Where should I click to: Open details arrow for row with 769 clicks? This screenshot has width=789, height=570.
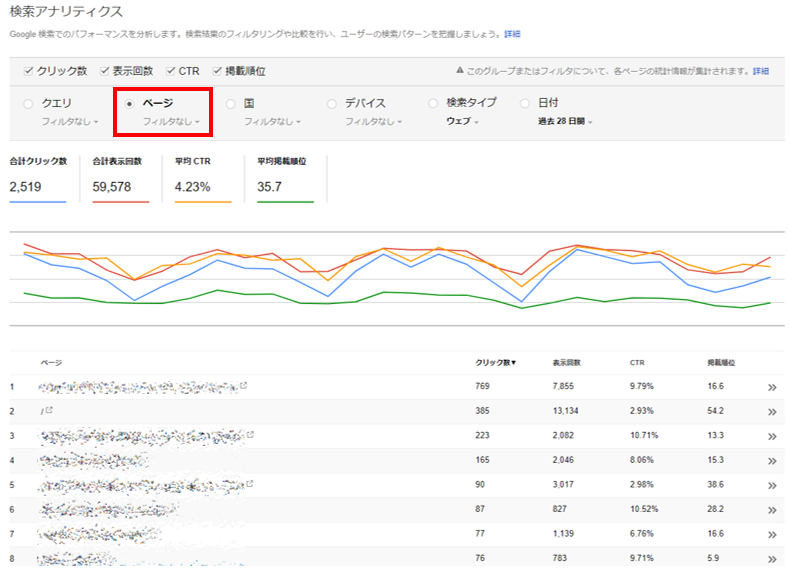click(x=772, y=387)
